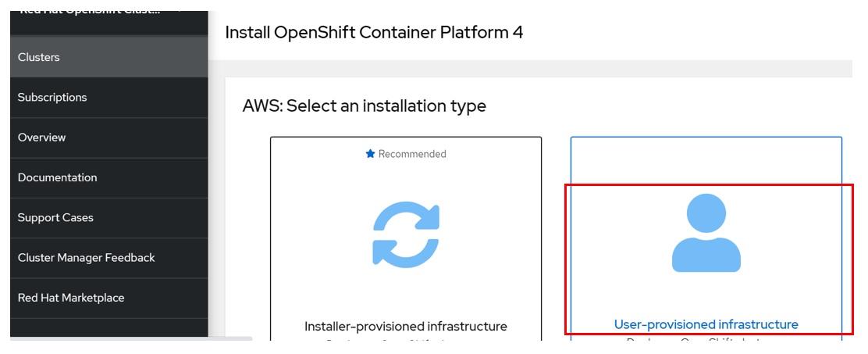Select the Installer-provisioned infrastructure title
Image resolution: width=868 pixels, height=354 pixels.
(x=406, y=327)
